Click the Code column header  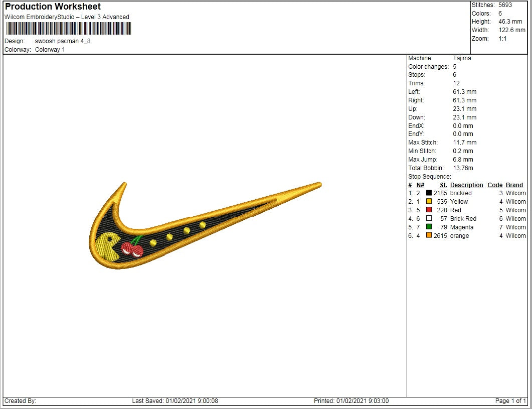click(x=494, y=185)
